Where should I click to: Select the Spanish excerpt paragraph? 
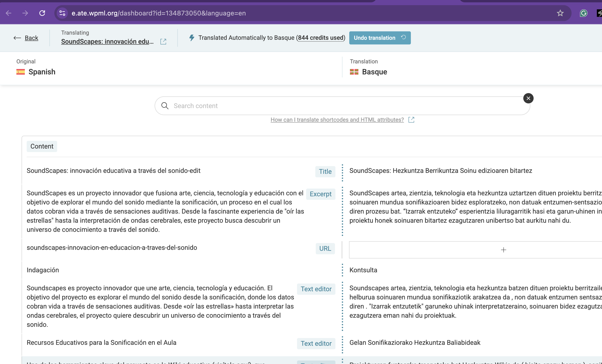pos(165,211)
